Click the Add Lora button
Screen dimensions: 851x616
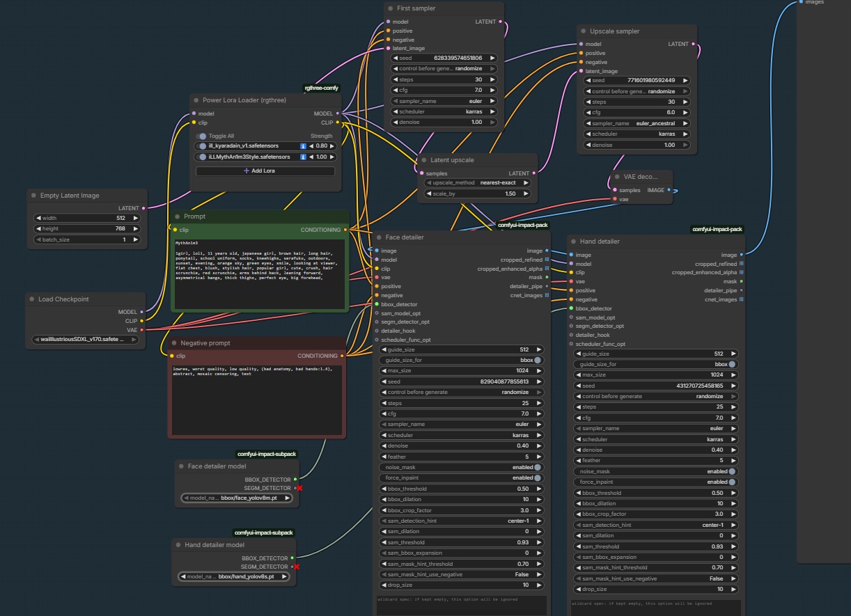[265, 171]
